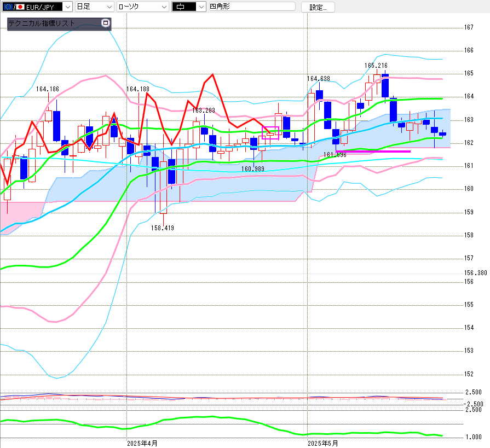Image resolution: width=490 pixels, height=448 pixels.
Task: Open the ローソク chart type dropdown
Action: [143, 7]
